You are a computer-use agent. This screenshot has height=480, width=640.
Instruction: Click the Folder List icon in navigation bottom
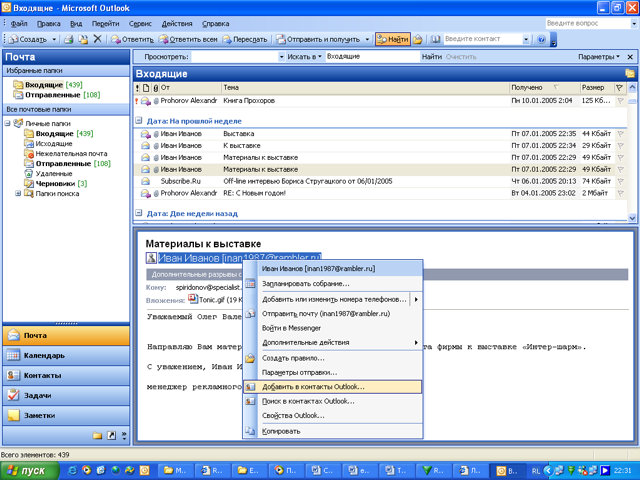(x=97, y=436)
